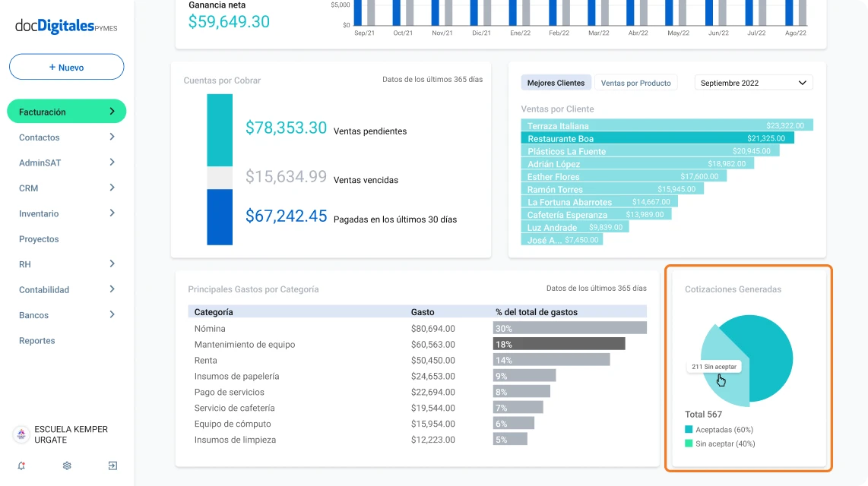868x486 pixels.
Task: Click the Sin aceptar legend color swatch
Action: point(689,443)
